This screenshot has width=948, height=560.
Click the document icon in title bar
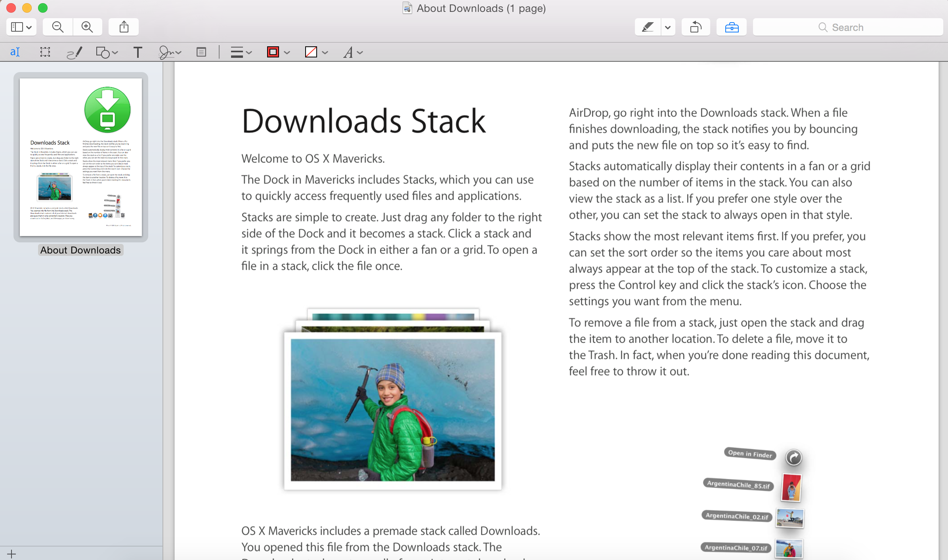(x=407, y=8)
